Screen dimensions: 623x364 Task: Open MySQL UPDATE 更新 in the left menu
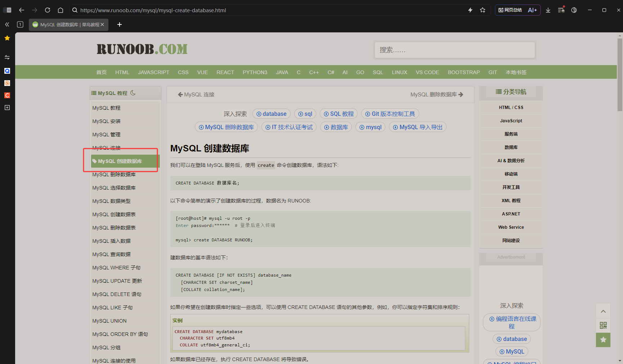coord(125,281)
